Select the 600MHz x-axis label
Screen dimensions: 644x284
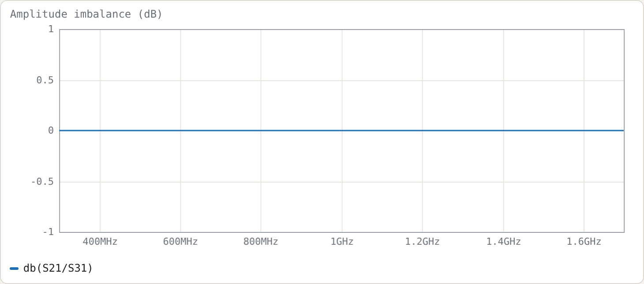coord(180,242)
